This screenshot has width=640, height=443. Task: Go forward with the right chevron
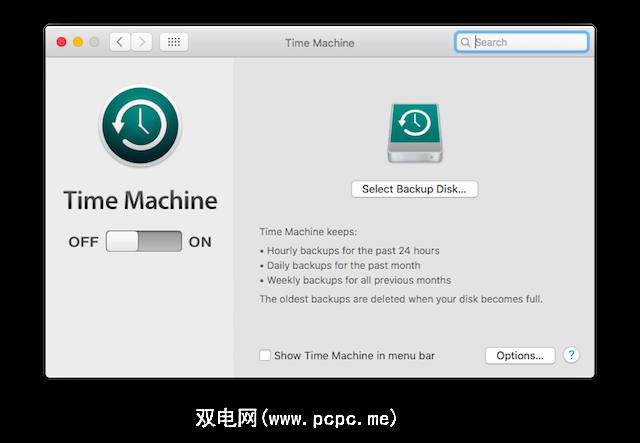[x=142, y=42]
